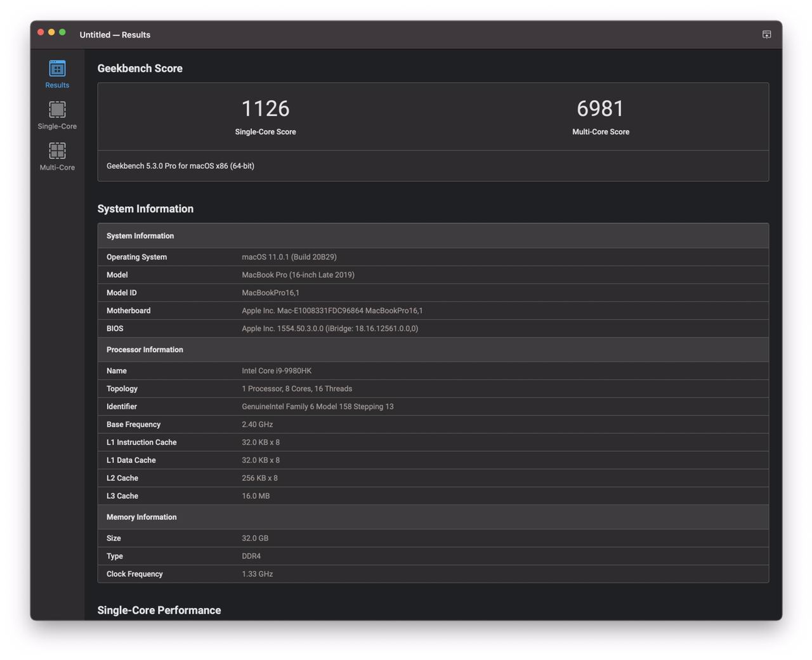Click the 8 Cores, 16 Threads topology value

(297, 388)
